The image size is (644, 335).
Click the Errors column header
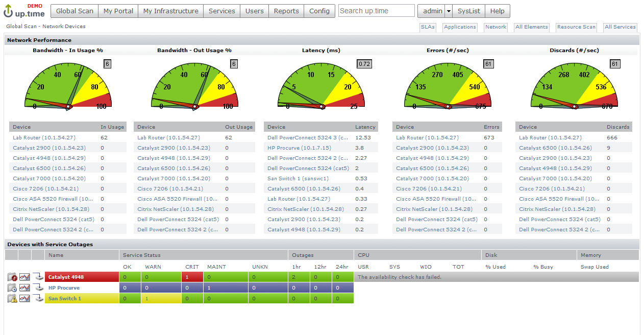coord(492,127)
